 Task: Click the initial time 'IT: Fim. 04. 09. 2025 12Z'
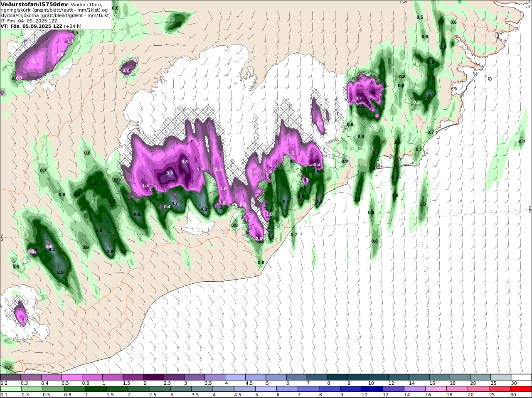(x=29, y=20)
